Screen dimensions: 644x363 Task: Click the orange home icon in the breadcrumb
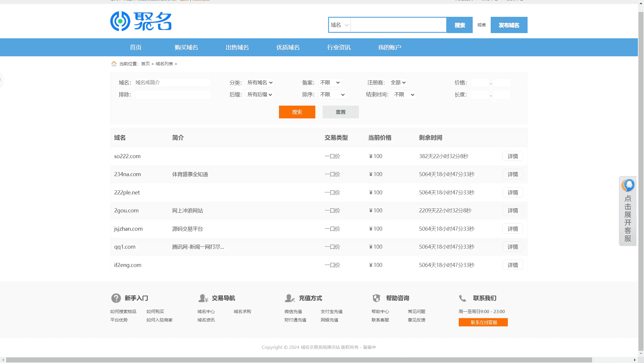[x=114, y=64]
